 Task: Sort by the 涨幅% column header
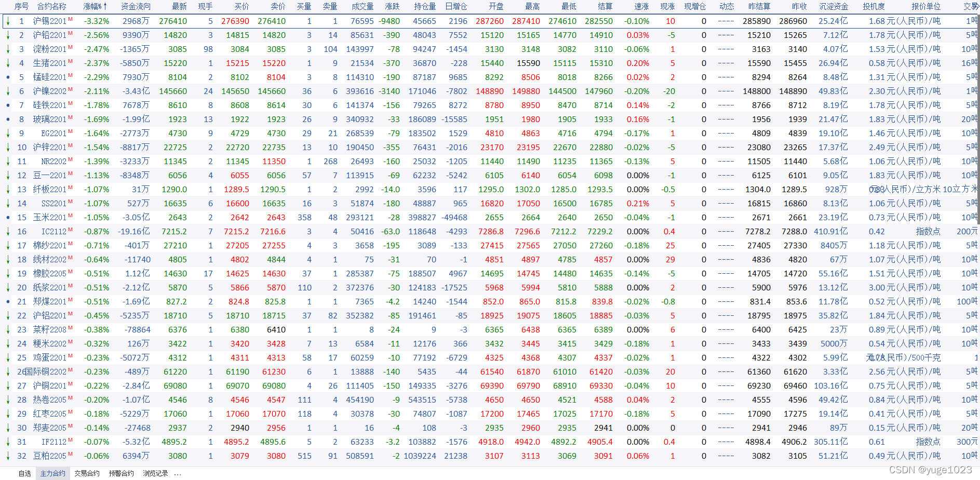pos(96,6)
